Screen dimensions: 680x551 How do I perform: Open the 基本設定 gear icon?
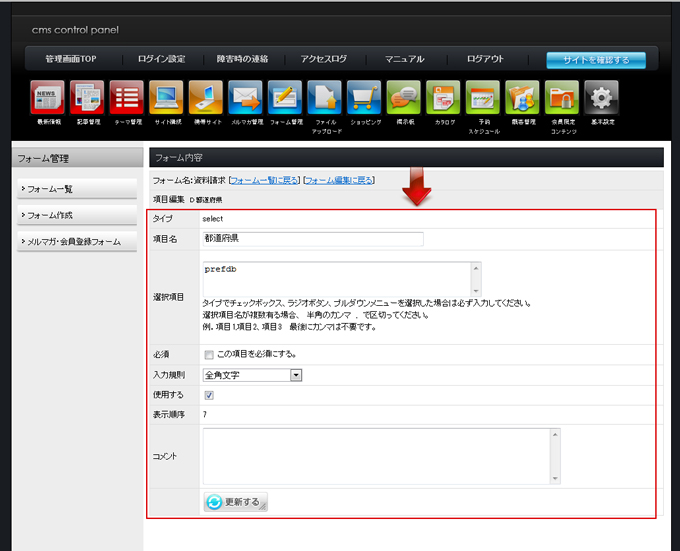601,98
